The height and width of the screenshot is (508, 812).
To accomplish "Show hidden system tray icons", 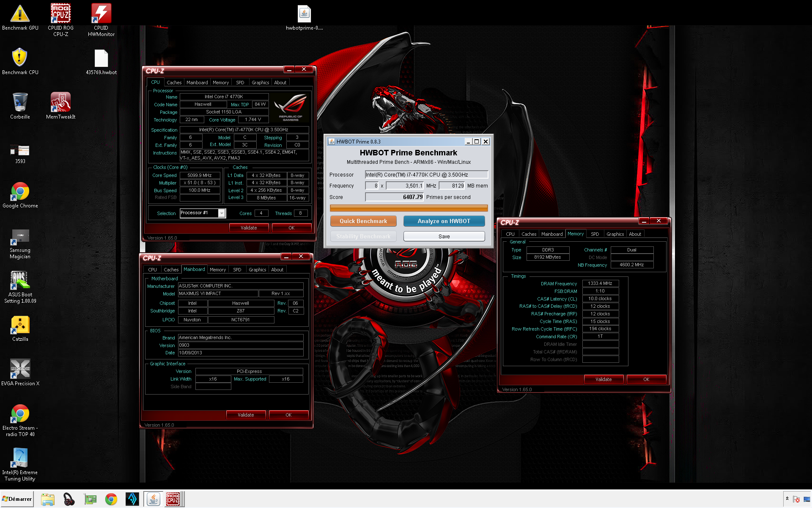I will pyautogui.click(x=787, y=499).
